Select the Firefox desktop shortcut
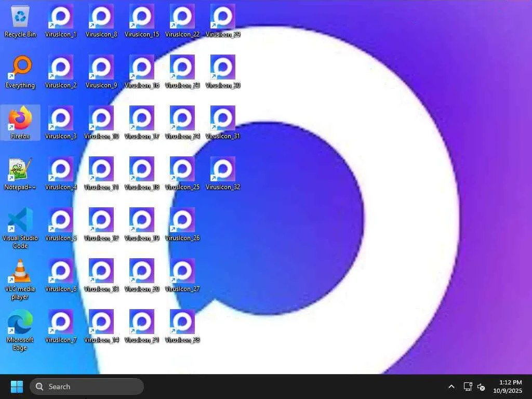Image resolution: width=532 pixels, height=399 pixels. (20, 123)
